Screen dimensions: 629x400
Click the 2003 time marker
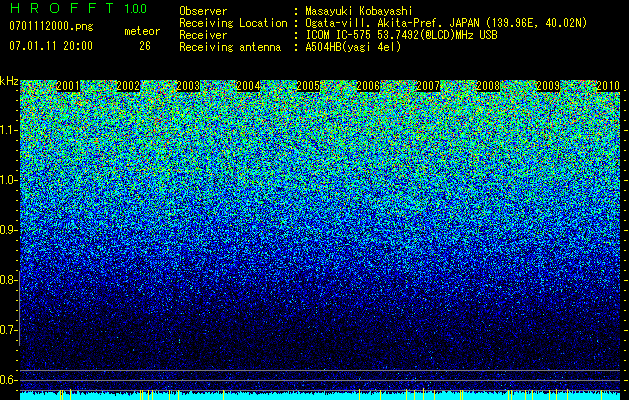188,86
